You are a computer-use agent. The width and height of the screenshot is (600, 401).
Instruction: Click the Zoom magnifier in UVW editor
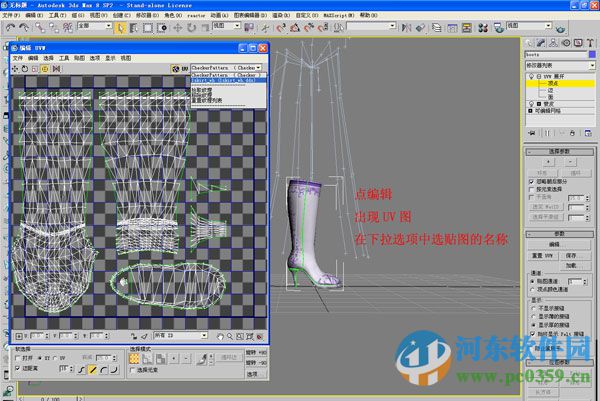coord(230,336)
